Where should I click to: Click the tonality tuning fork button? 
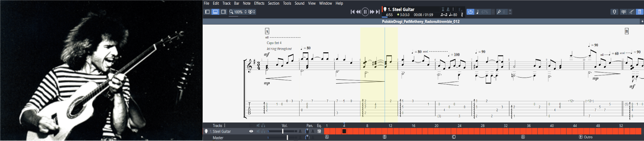click(x=499, y=12)
